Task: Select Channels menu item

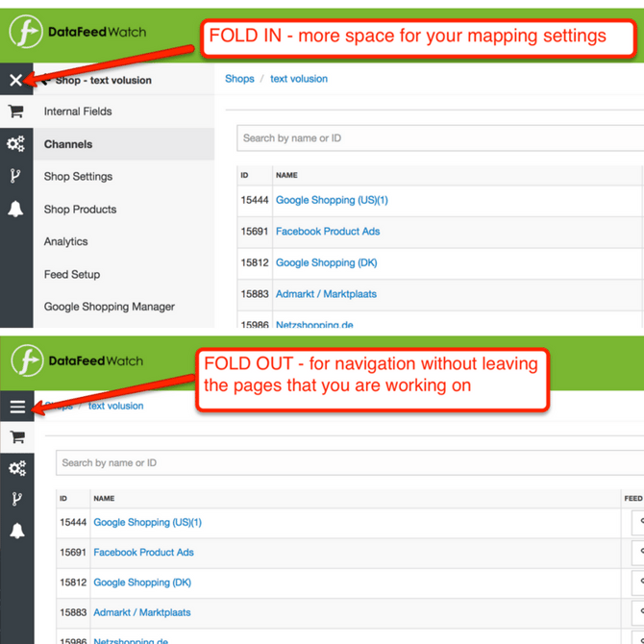Action: [68, 144]
